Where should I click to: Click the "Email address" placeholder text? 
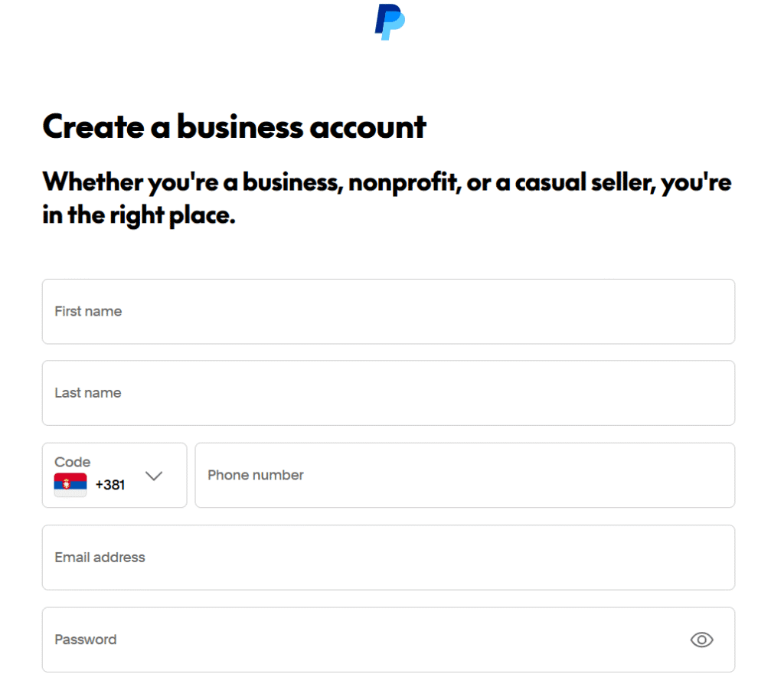[100, 558]
